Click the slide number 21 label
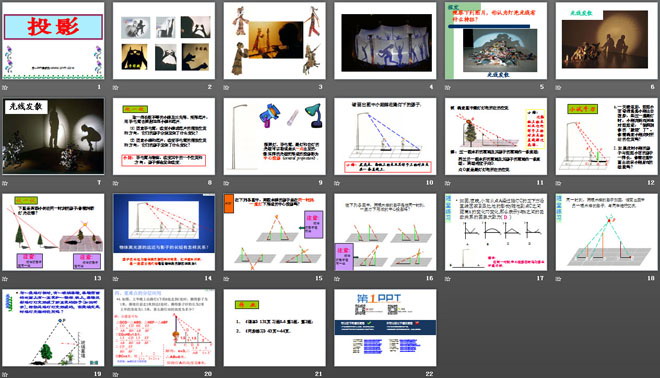The image size is (660, 378). tap(319, 373)
